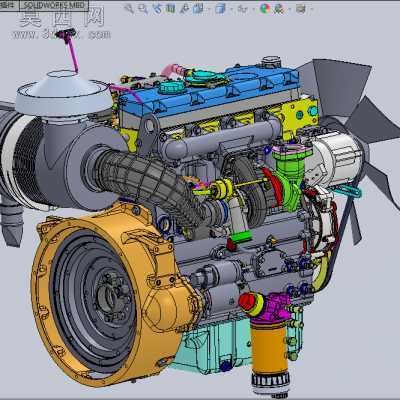Open the View Settings monitor icon

tap(301, 8)
